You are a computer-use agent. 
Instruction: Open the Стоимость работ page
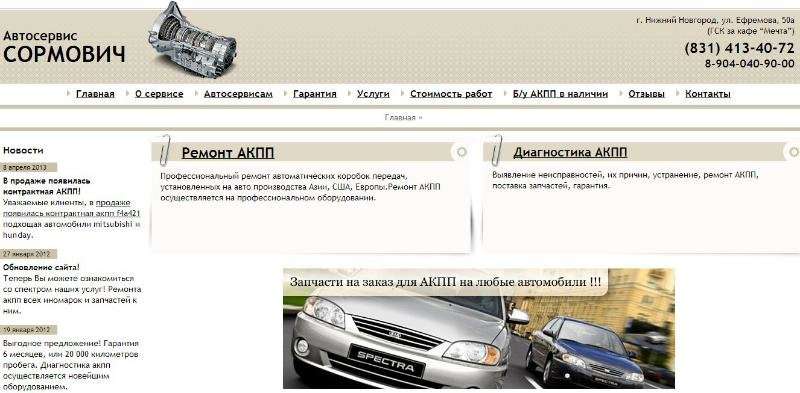(x=451, y=94)
